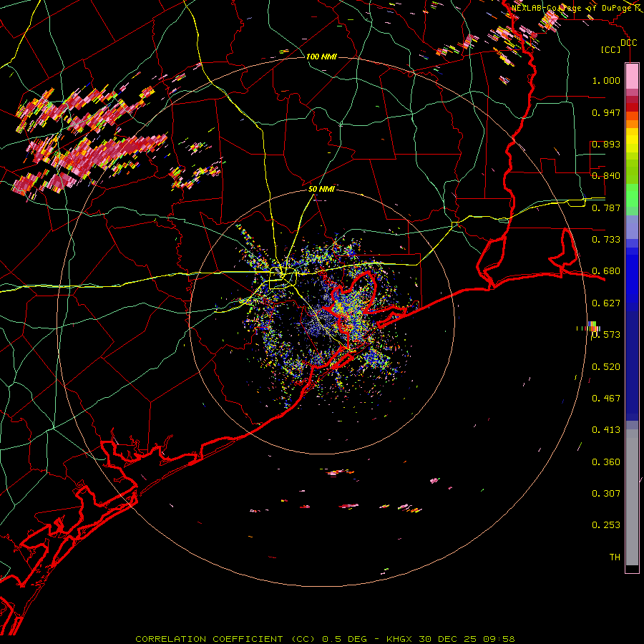Click the Correlation Coefficient KHGX caption at bottom
This screenshot has height=644, width=644.
(x=325, y=639)
